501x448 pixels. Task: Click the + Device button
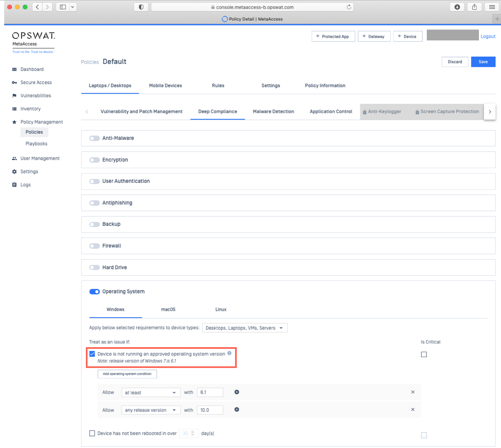pyautogui.click(x=408, y=37)
